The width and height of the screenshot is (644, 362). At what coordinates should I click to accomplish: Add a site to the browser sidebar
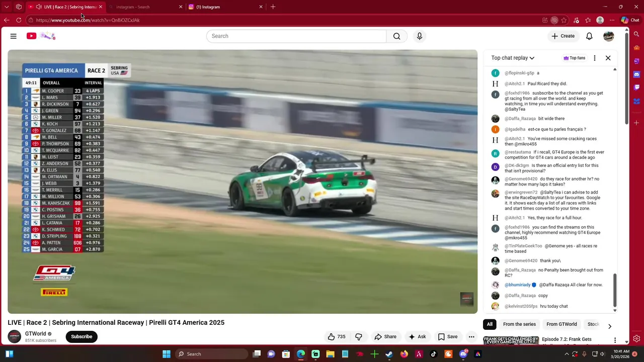point(636,123)
